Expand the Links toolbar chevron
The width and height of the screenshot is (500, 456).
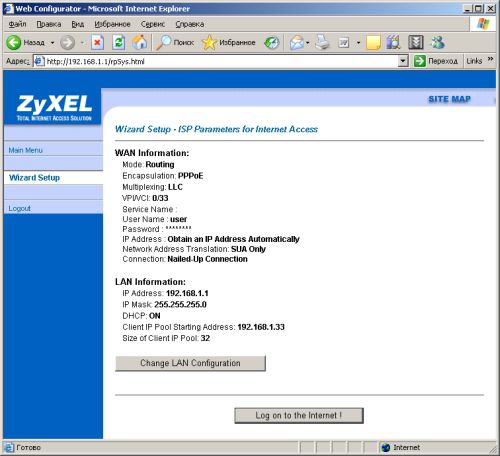(x=490, y=59)
